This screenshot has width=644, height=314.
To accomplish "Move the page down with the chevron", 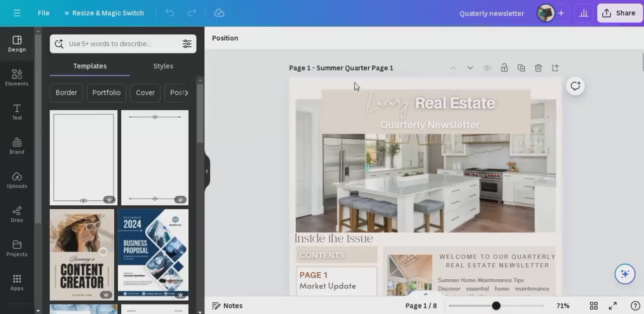I will [470, 67].
